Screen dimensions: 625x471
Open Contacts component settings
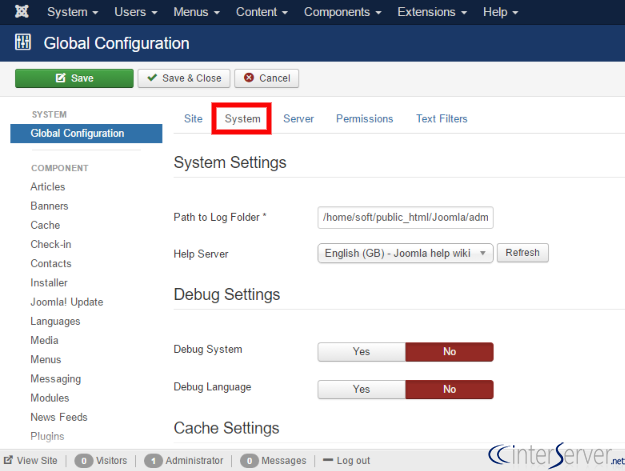51,263
